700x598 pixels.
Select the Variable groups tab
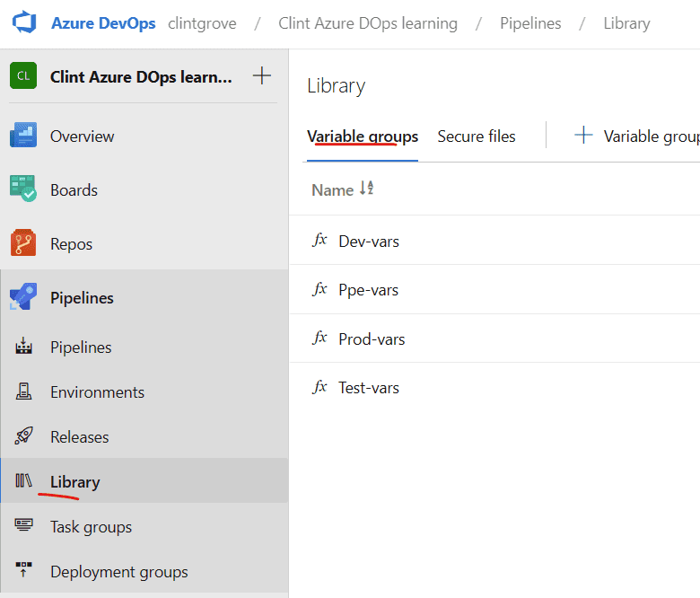pyautogui.click(x=363, y=136)
